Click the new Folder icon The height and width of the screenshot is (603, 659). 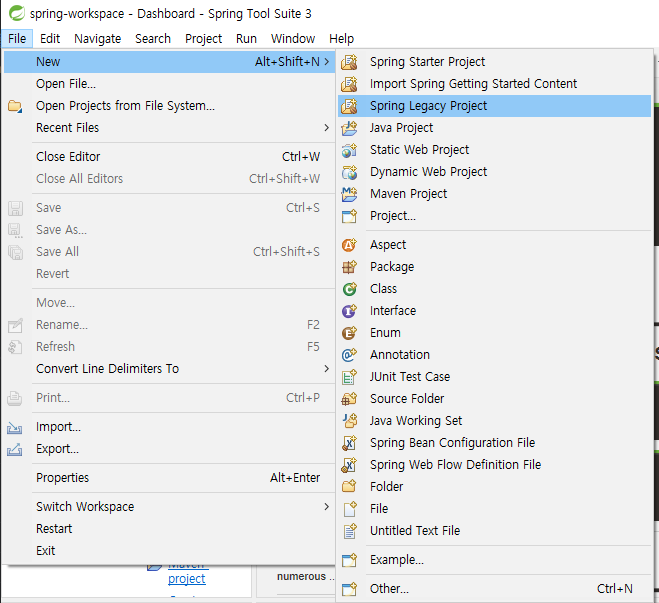349,487
